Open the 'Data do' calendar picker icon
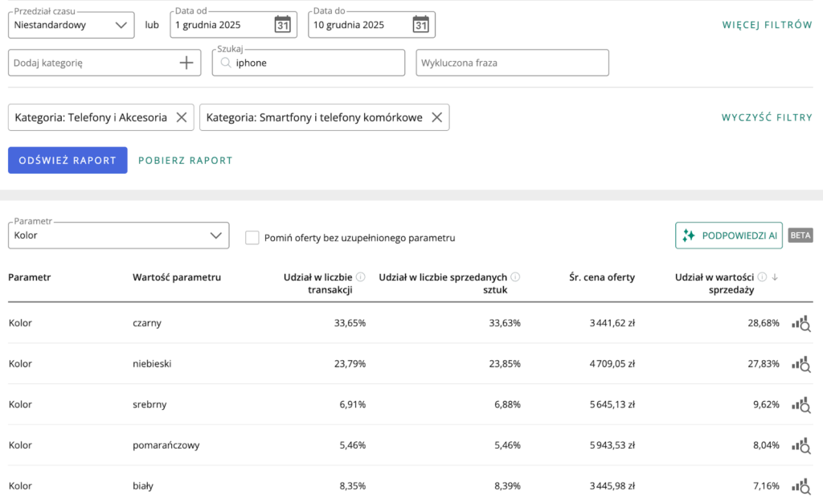 coord(420,25)
